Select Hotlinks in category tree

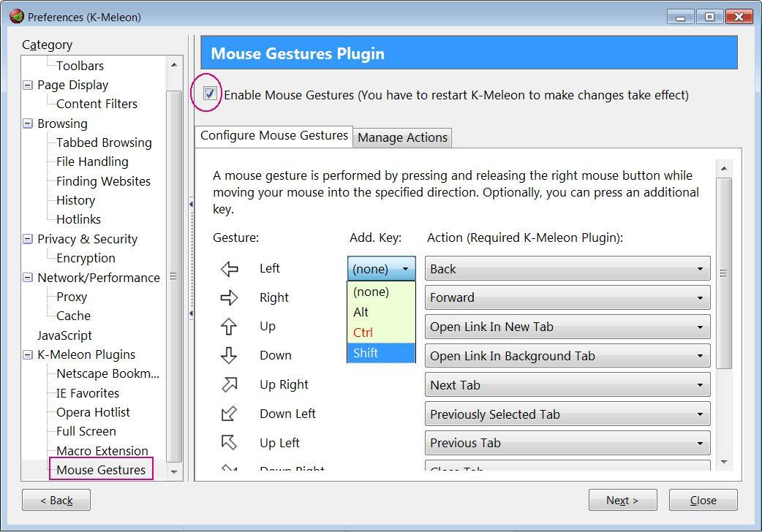tap(79, 220)
